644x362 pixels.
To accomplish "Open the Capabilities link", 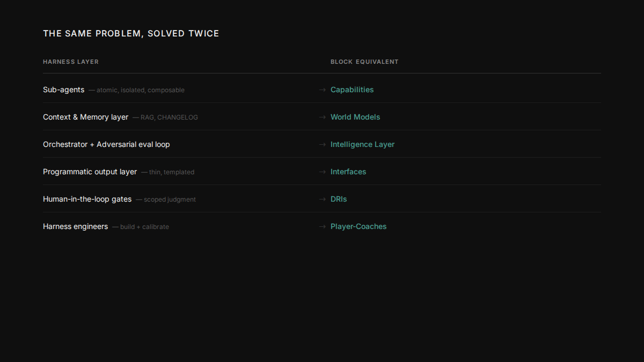I will pos(352,90).
